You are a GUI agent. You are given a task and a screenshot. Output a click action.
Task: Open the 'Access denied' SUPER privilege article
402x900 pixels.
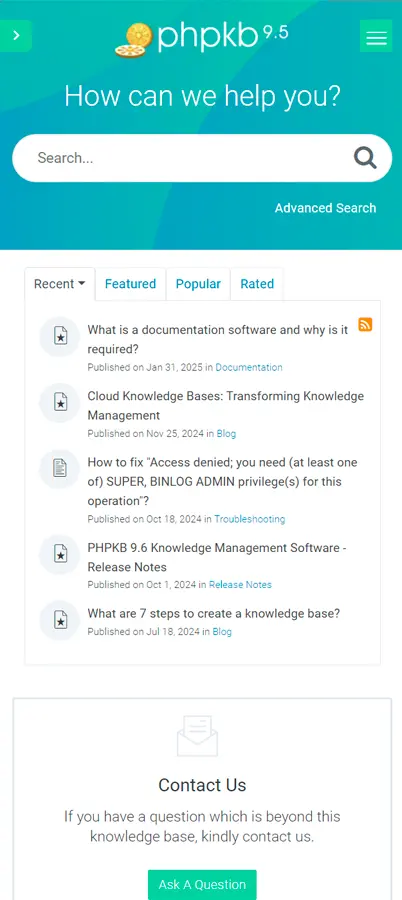point(222,482)
